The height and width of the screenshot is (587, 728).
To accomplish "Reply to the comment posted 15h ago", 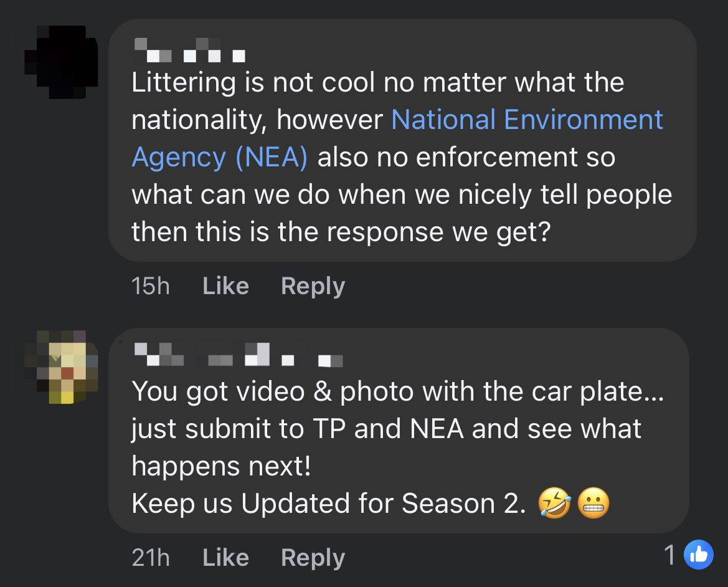I will tap(313, 286).
